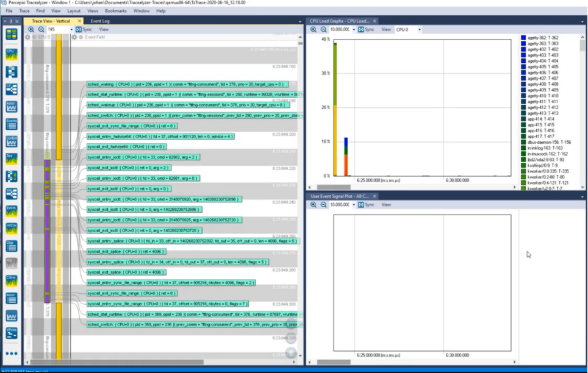The image size is (588, 373).
Task: Toggle the sidebar pin button
Action: click(11, 21)
